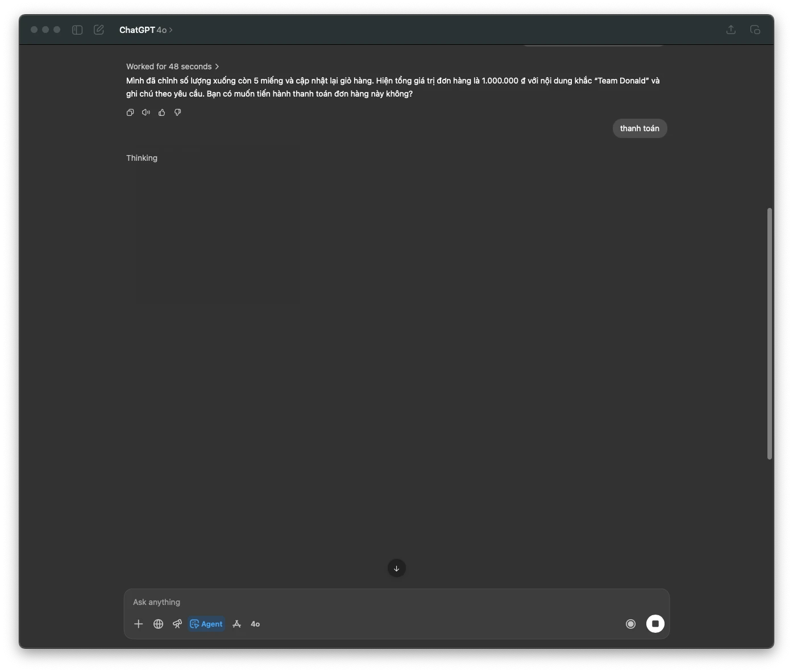Give thumbs down to the response

(178, 112)
